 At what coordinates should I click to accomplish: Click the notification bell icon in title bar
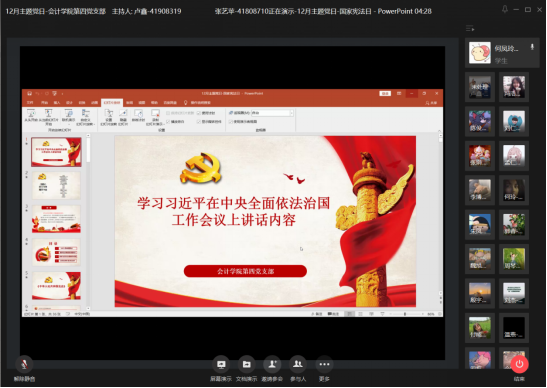click(504, 10)
